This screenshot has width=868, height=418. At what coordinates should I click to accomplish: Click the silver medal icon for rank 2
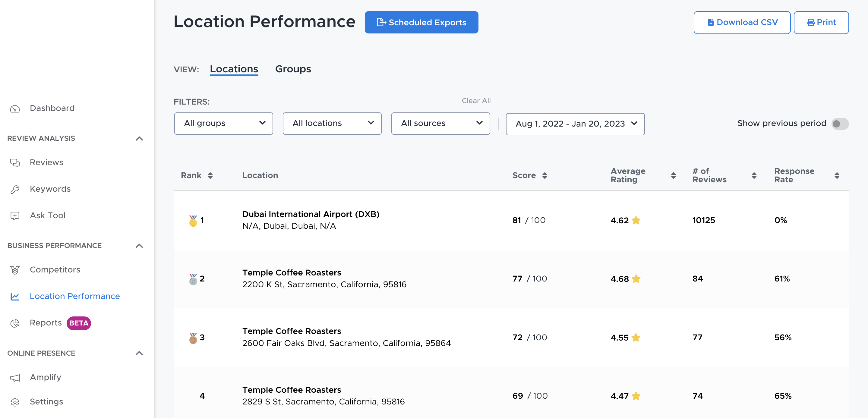tap(193, 279)
